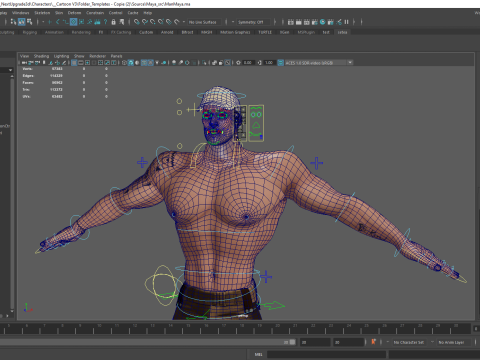The width and height of the screenshot is (480, 360).
Task: Open the Symmetry: Off dropdown
Action: click(x=253, y=22)
